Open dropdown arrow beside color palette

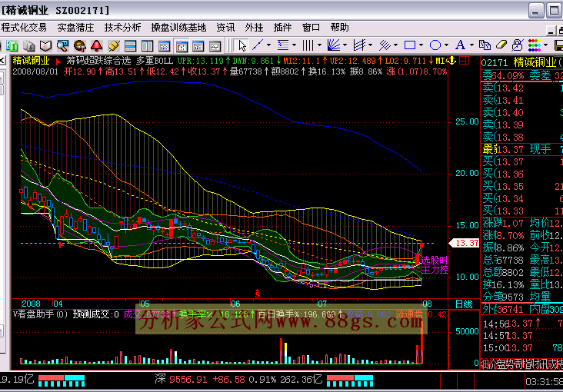point(546,45)
